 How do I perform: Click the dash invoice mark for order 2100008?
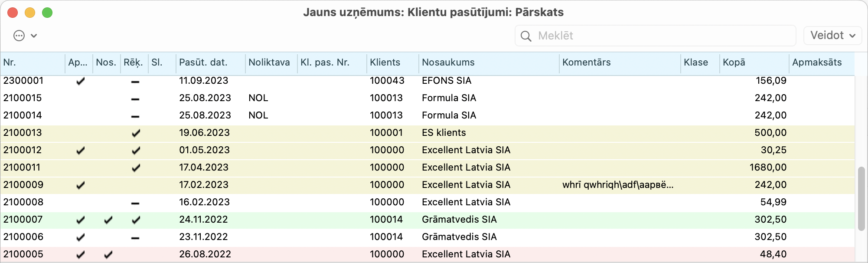pos(135,203)
